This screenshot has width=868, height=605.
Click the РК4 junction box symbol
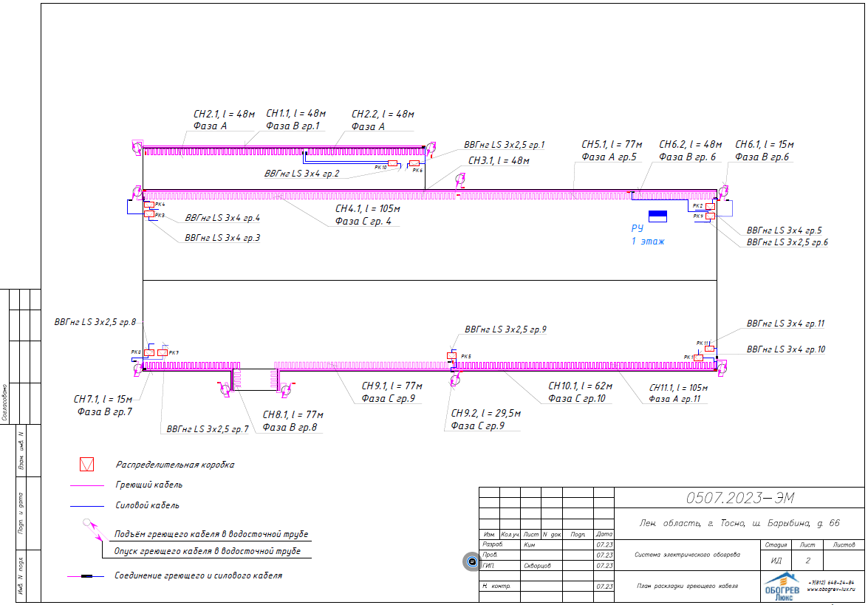[148, 205]
